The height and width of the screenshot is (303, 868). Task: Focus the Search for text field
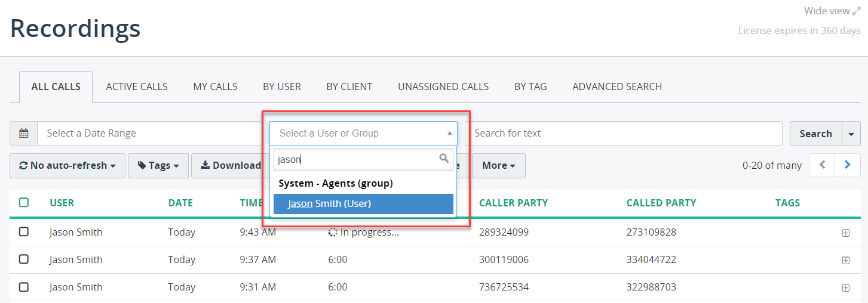pos(624,134)
